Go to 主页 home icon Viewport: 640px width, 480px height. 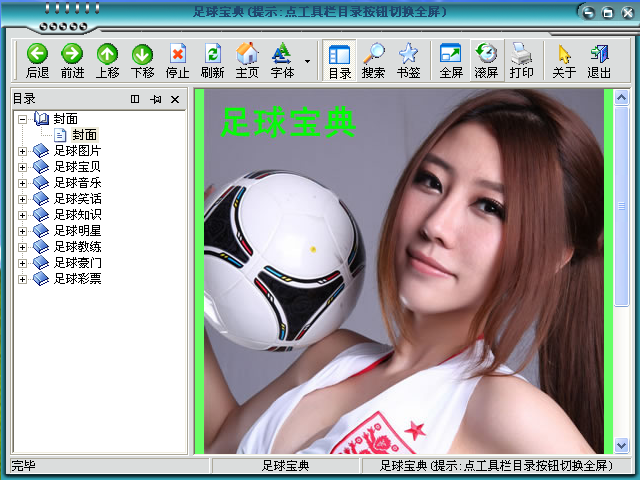click(x=247, y=53)
